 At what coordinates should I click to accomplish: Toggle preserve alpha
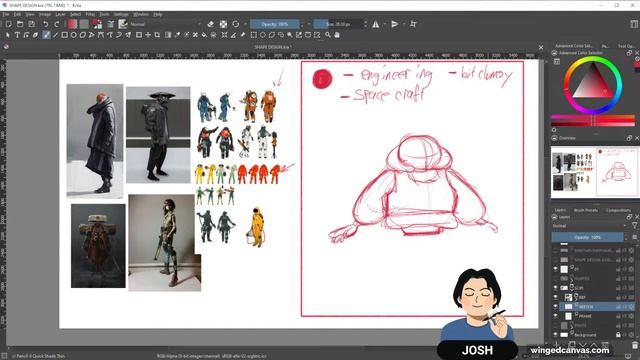click(223, 24)
